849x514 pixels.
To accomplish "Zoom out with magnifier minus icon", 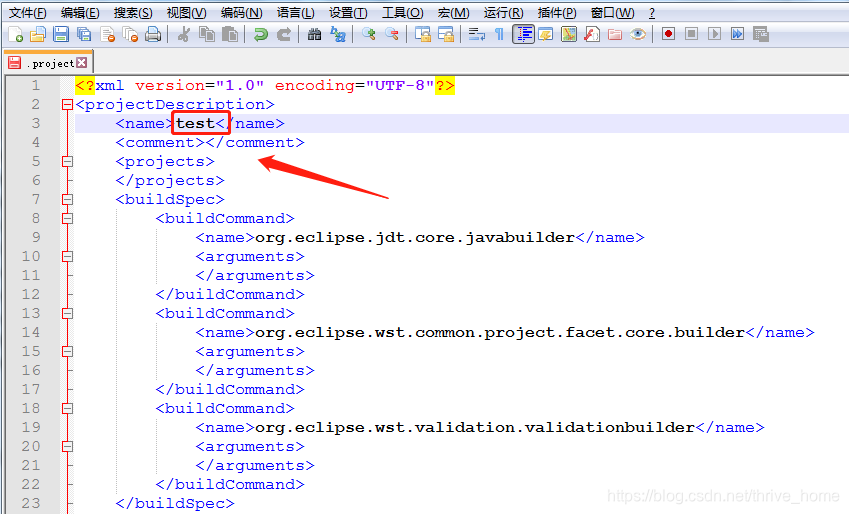I will 392,35.
